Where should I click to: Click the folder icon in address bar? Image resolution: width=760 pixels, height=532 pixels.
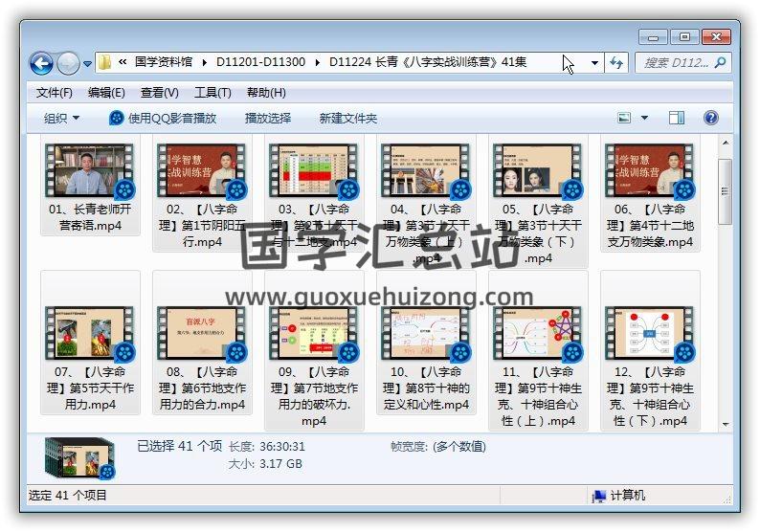[104, 62]
